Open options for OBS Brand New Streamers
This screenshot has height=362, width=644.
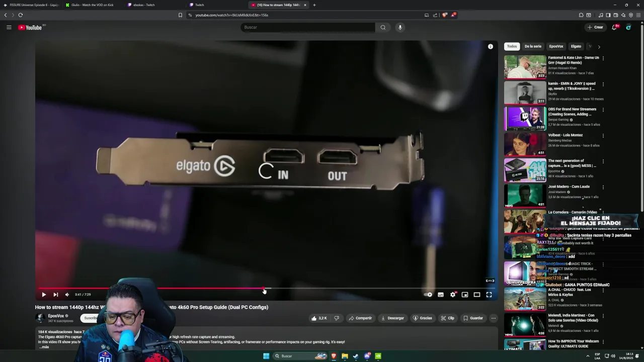603,110
